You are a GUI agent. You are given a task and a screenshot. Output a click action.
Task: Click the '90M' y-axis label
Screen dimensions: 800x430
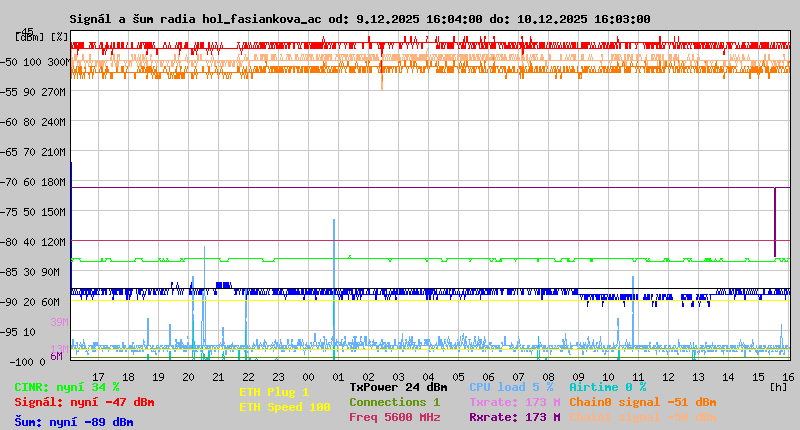51,272
